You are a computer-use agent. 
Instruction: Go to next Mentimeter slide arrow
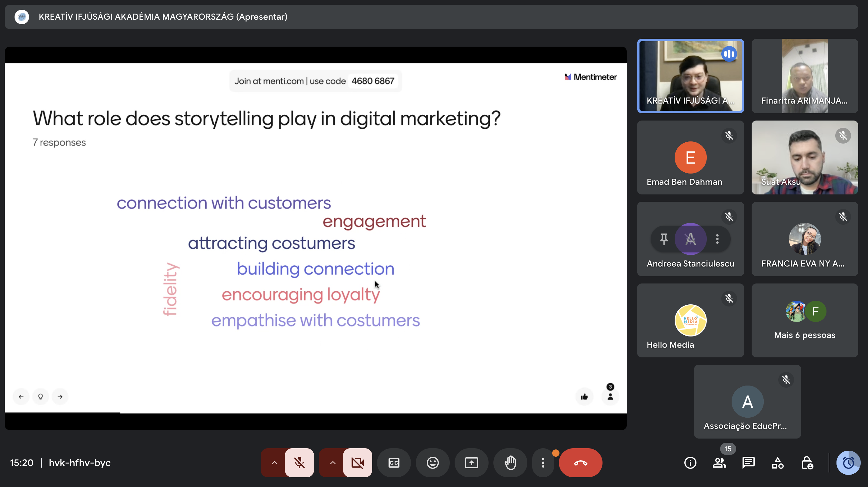pos(60,396)
